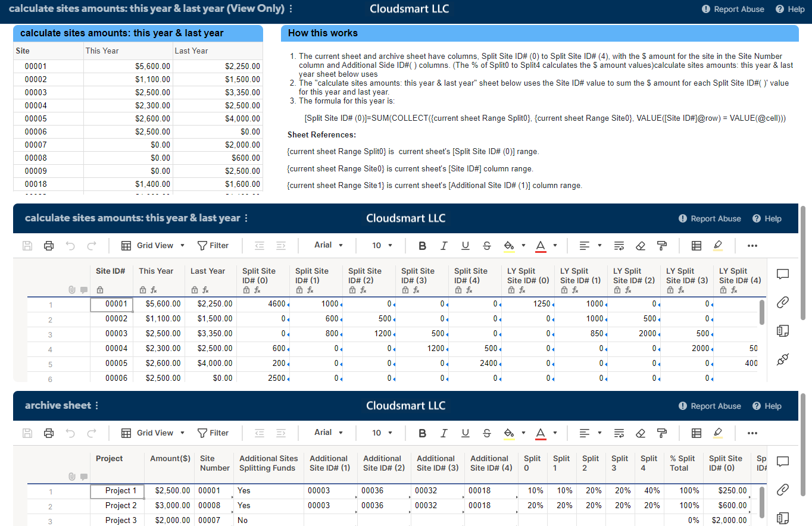Screen dimensions: 812x526
Task: Click redo in the calculate sites sheet toolbar
Action: pos(92,246)
